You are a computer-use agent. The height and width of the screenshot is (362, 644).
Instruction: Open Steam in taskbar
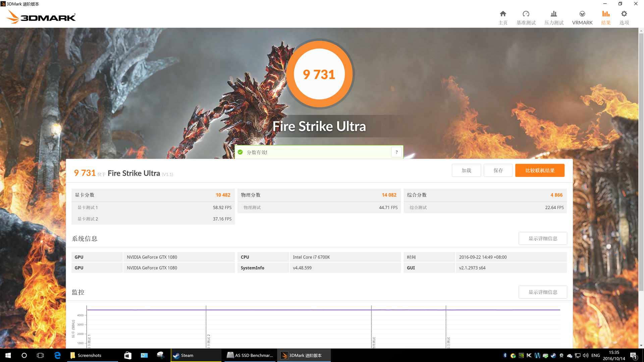click(x=187, y=355)
